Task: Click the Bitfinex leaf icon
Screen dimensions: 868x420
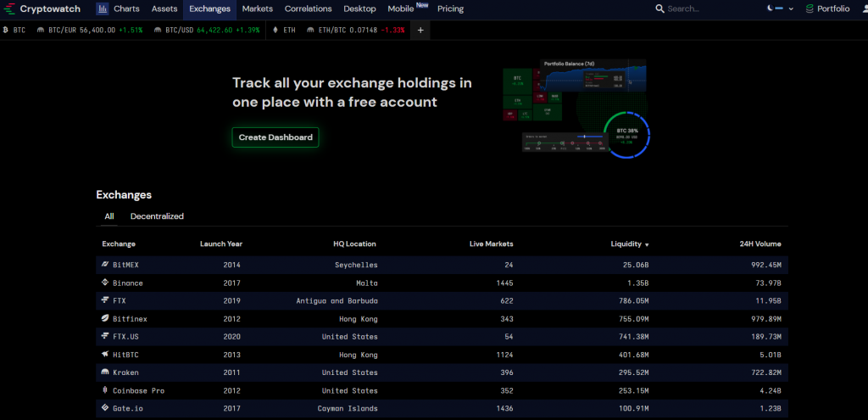Action: [105, 318]
